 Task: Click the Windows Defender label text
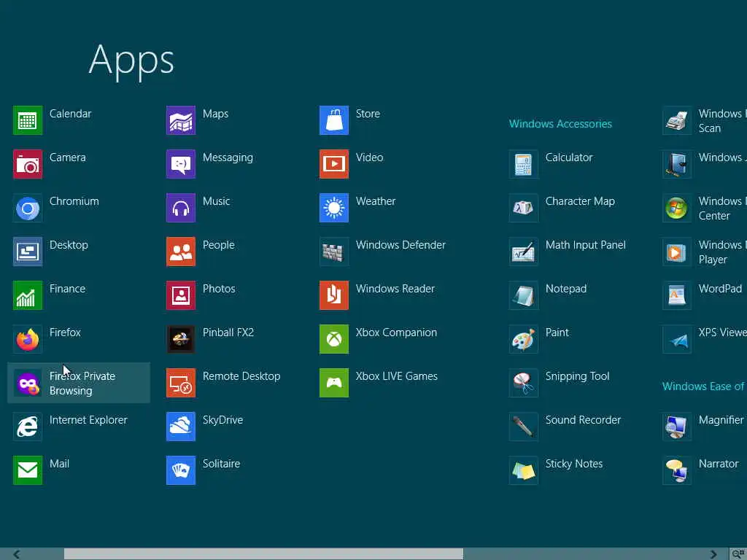[x=400, y=245]
